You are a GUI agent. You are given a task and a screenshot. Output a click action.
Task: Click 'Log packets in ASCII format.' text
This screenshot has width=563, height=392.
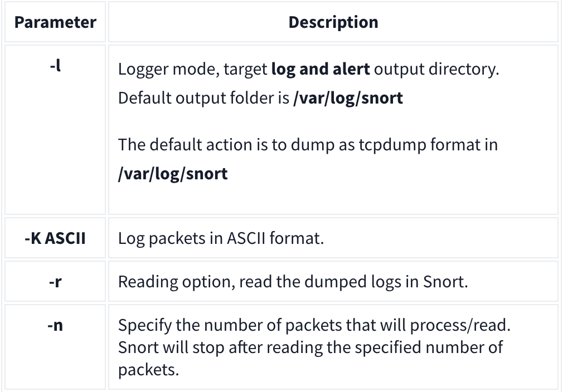click(221, 238)
